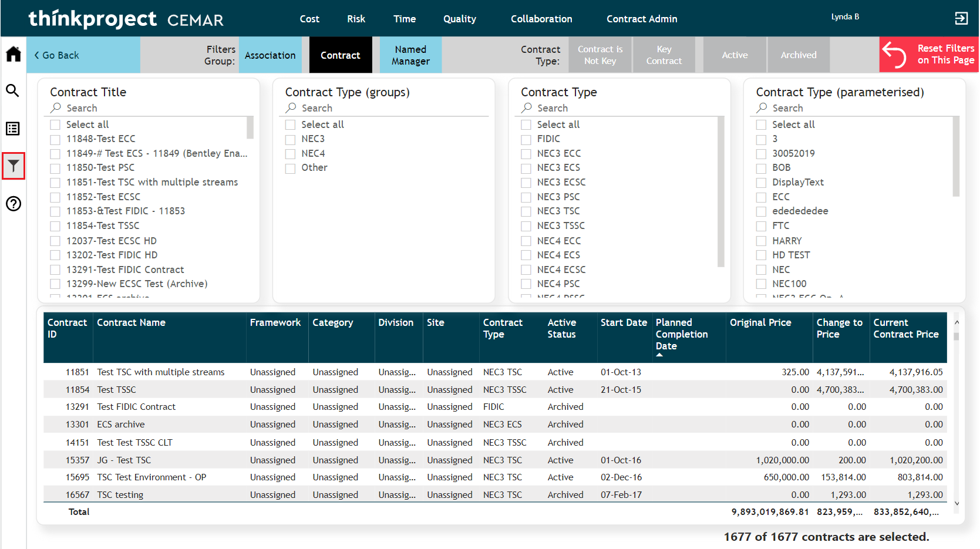Sort by Planned Completion Date column arrow
Screen dimensions: 980x549
[x=659, y=355]
